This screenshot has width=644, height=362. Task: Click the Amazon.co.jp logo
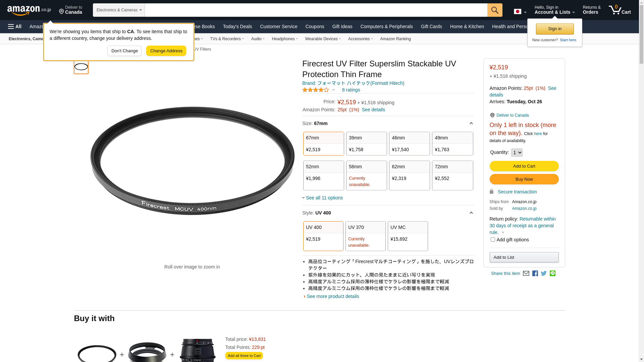(29, 10)
